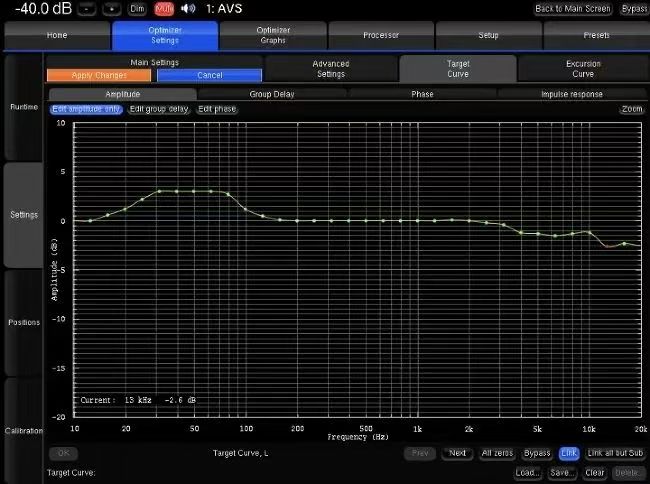Click the volume plus button

pyautogui.click(x=110, y=9)
